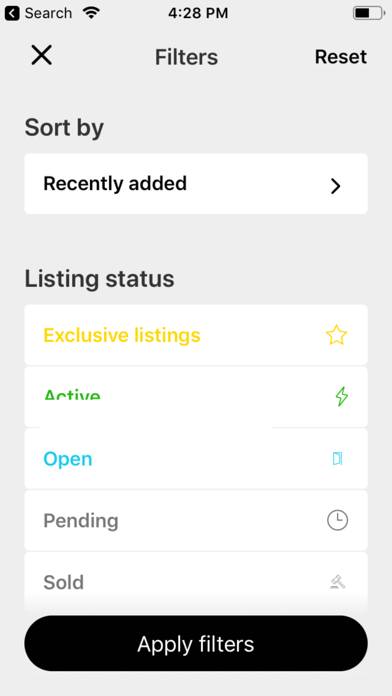
Task: Tap the Wi-Fi status icon
Action: [x=91, y=13]
